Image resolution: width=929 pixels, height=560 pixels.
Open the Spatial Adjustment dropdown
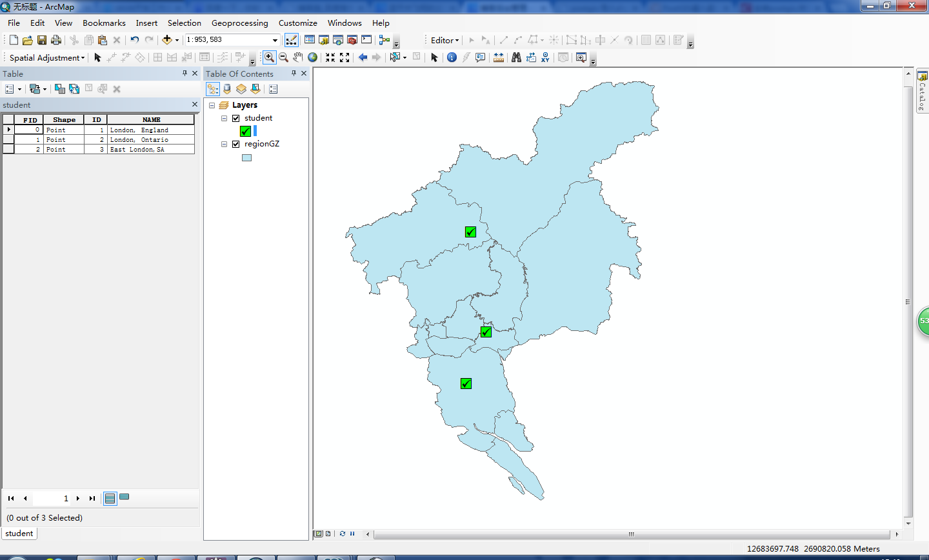[47, 57]
